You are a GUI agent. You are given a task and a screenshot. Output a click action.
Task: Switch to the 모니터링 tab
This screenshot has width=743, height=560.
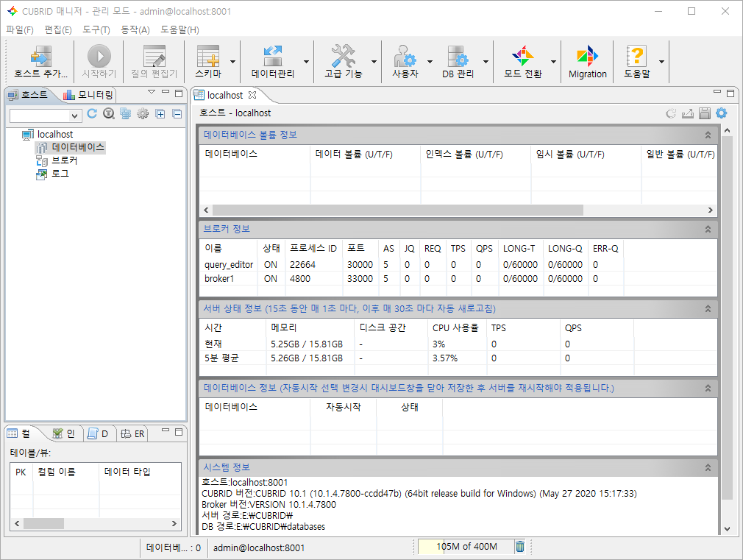click(x=88, y=95)
